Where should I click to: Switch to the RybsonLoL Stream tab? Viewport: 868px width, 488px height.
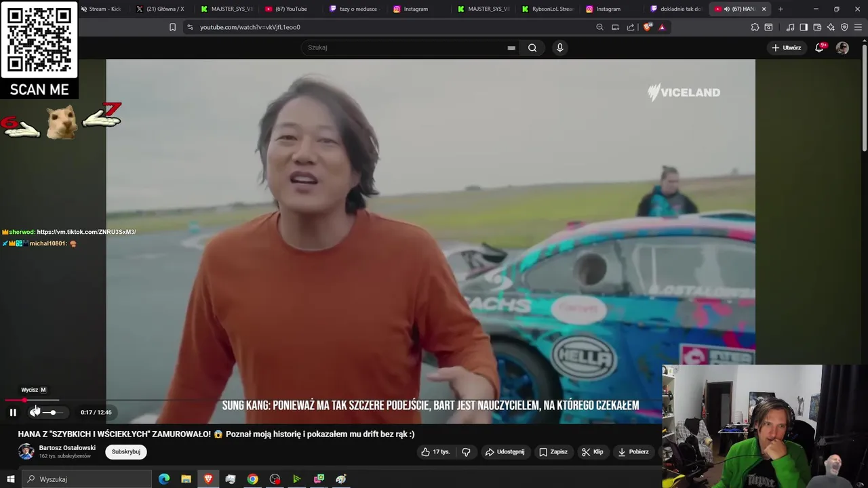pyautogui.click(x=547, y=9)
